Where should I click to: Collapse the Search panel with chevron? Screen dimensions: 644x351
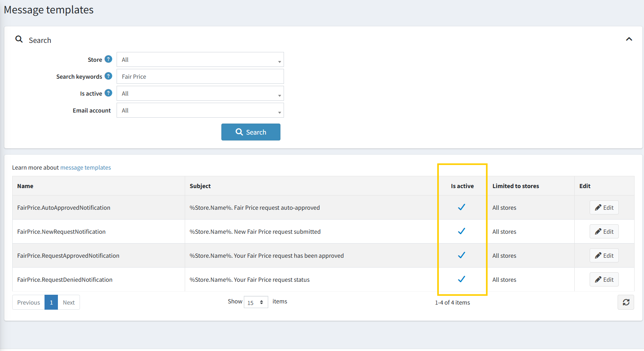click(629, 39)
